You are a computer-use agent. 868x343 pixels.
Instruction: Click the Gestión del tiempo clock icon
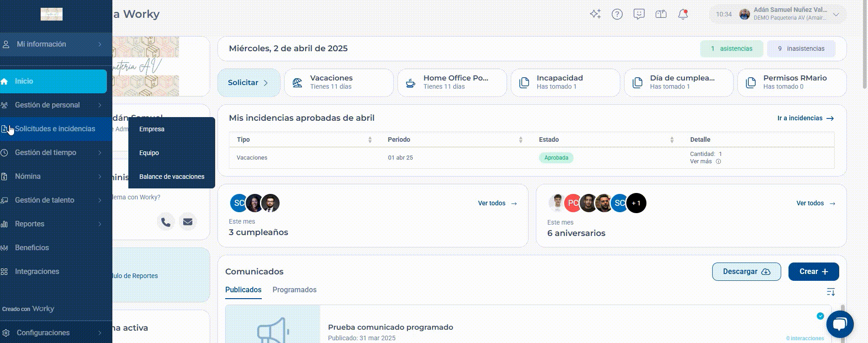[4, 153]
